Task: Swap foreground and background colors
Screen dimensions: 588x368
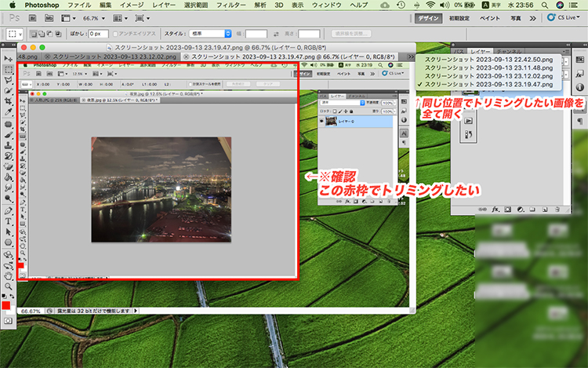Action: click(12, 297)
